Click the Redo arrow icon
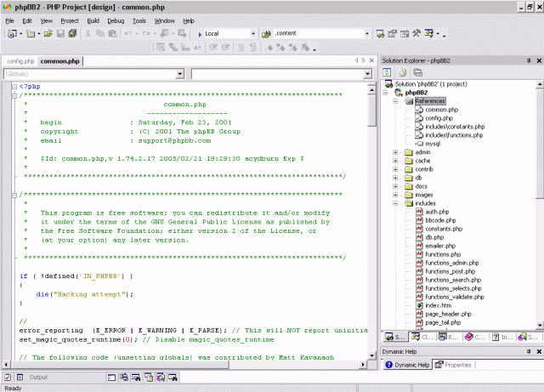 (x=146, y=33)
